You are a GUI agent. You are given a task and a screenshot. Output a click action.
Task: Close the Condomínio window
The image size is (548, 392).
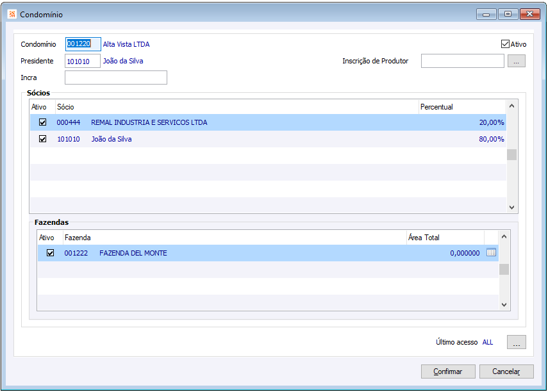530,14
